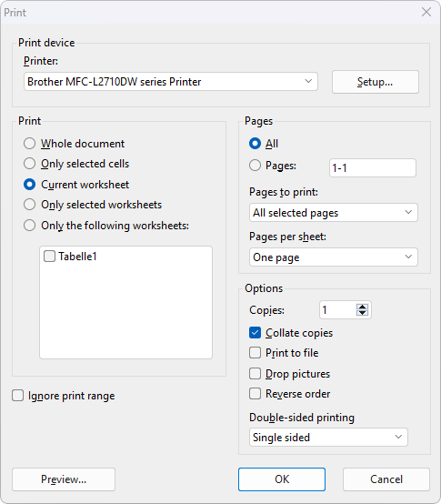The width and height of the screenshot is (441, 504).
Task: Close the Print dialog window
Action: 426,12
